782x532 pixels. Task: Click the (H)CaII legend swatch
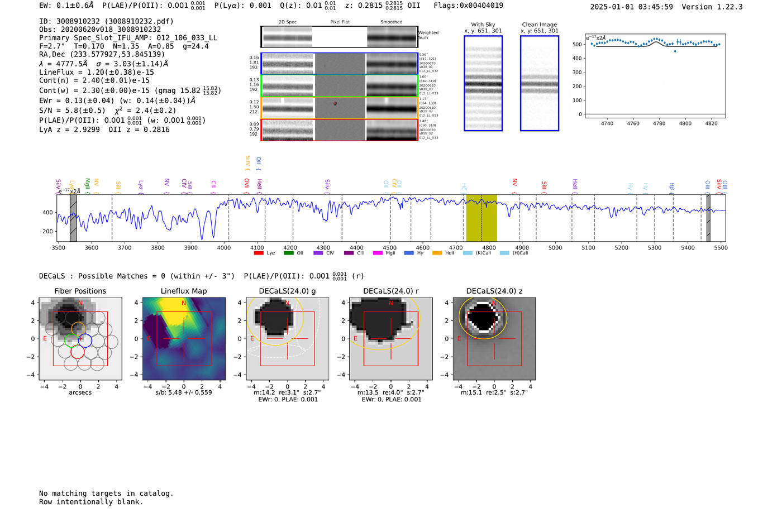tap(504, 253)
